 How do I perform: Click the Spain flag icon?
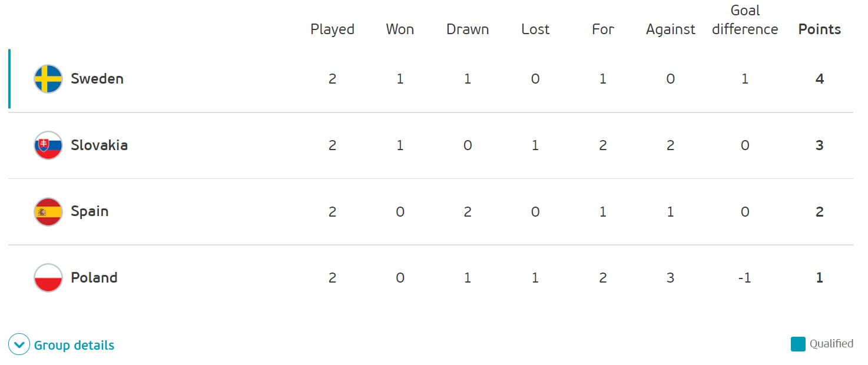pos(48,212)
